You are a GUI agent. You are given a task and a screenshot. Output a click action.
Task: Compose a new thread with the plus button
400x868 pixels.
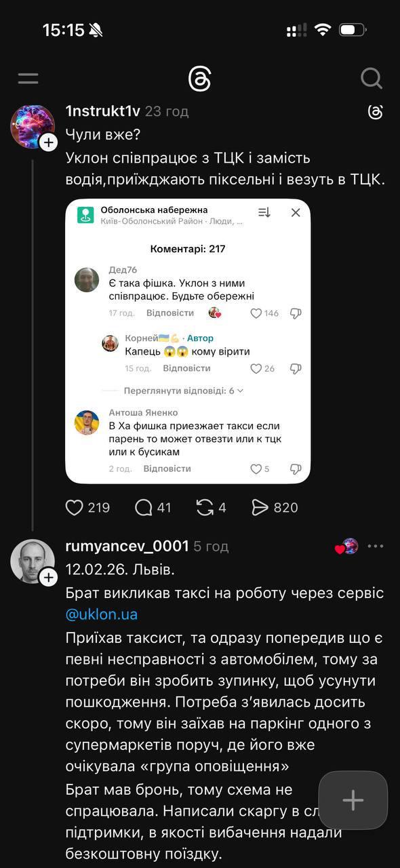tap(353, 801)
